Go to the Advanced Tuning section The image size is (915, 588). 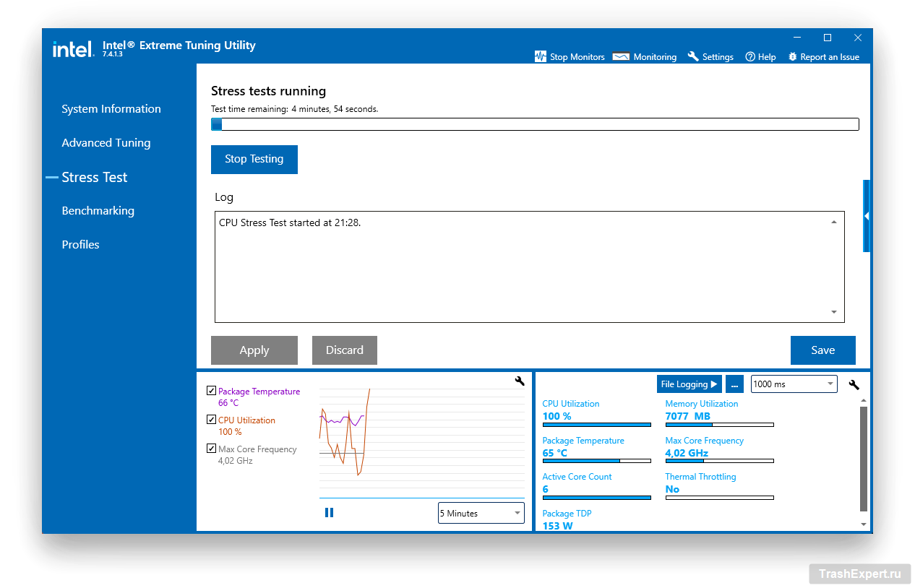click(x=106, y=143)
